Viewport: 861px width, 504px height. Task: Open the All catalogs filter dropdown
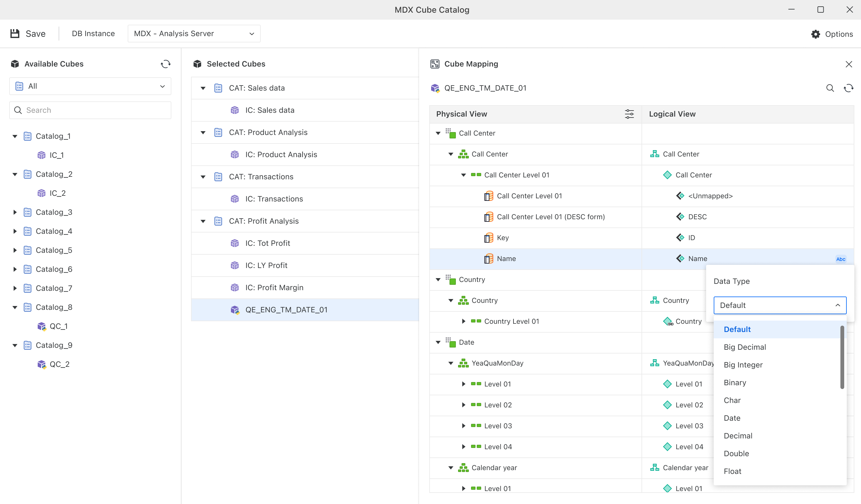point(90,86)
